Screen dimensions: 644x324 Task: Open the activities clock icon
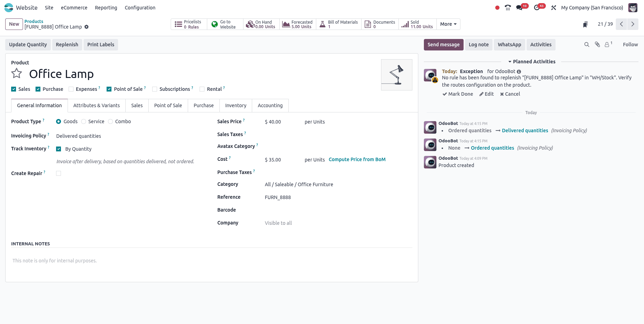coord(537,8)
